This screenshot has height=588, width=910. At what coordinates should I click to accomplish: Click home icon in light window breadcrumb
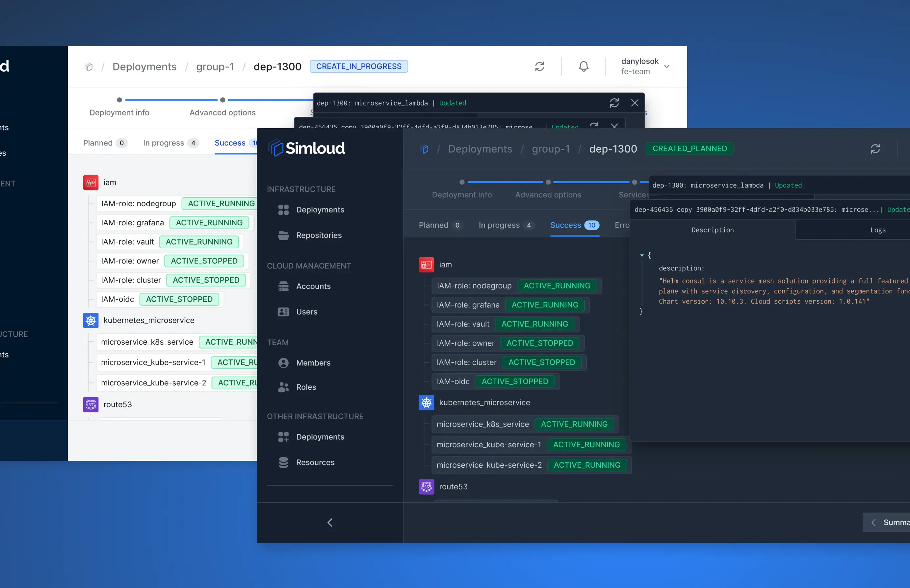pyautogui.click(x=89, y=67)
